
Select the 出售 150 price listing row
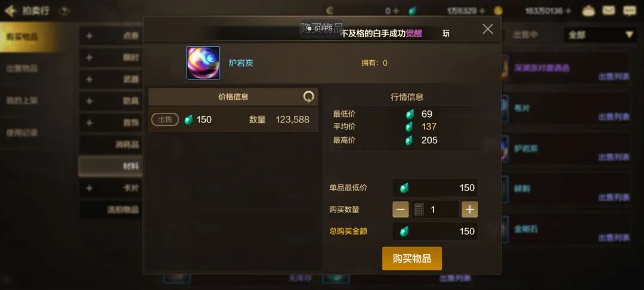tap(233, 119)
